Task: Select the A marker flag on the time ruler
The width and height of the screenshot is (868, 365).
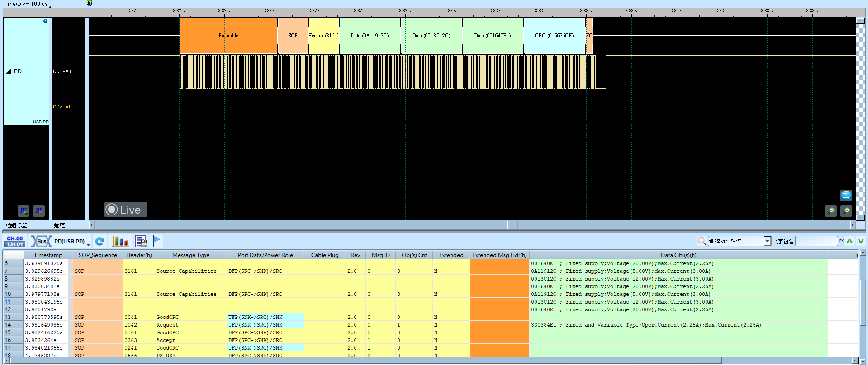Action: point(90,3)
